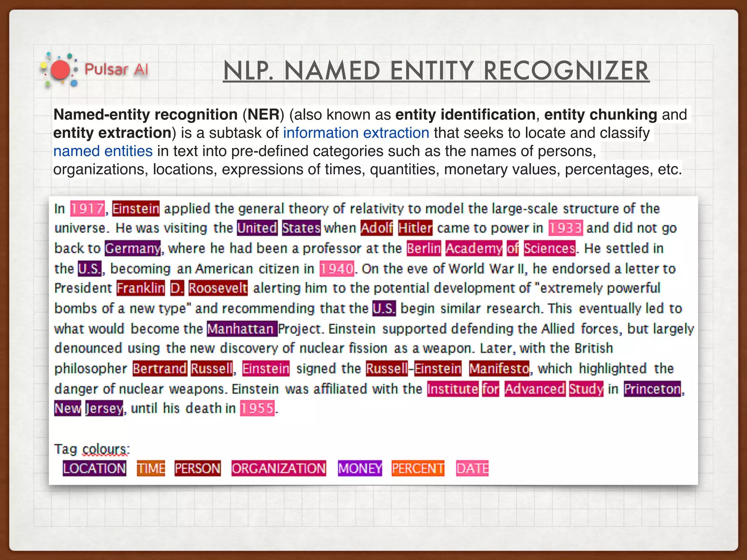Click the 'information extraction' link
The image size is (747, 560).
(356, 133)
